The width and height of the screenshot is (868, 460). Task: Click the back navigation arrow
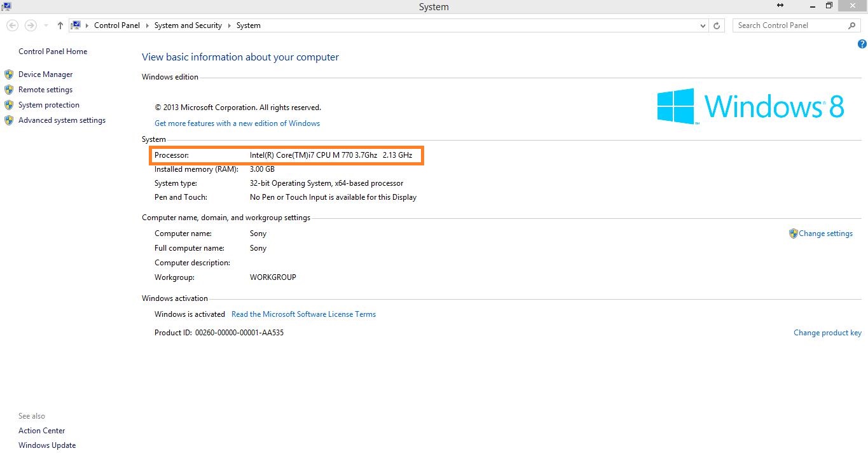pos(11,25)
